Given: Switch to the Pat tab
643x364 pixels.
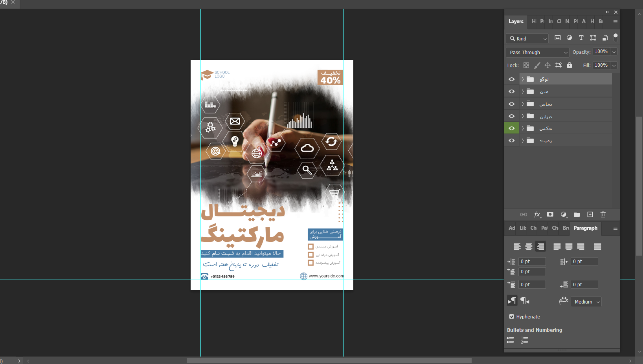Looking at the screenshot, I should click(x=544, y=228).
